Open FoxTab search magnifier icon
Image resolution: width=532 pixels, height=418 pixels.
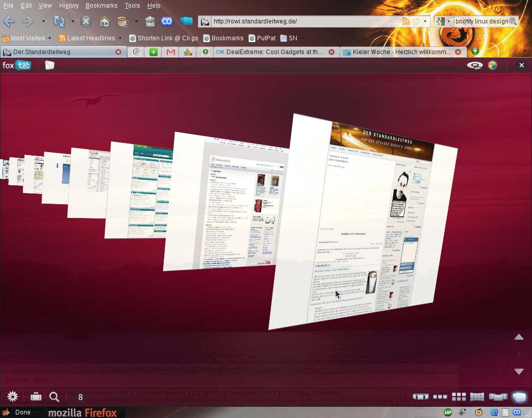click(54, 397)
